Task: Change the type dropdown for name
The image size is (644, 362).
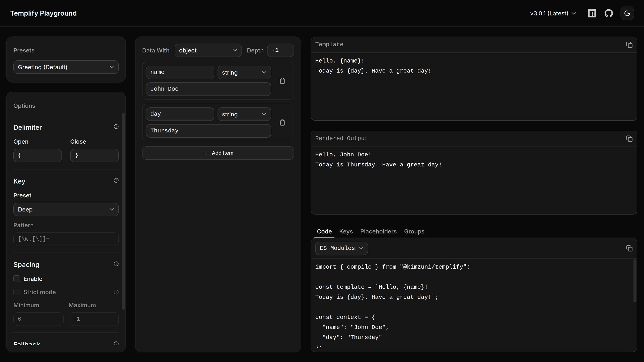Action: pos(244,72)
